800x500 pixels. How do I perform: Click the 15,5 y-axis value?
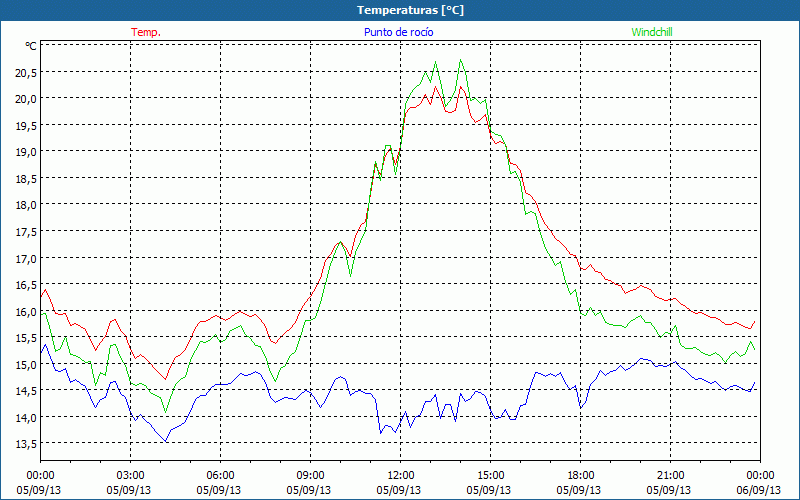coord(26,338)
